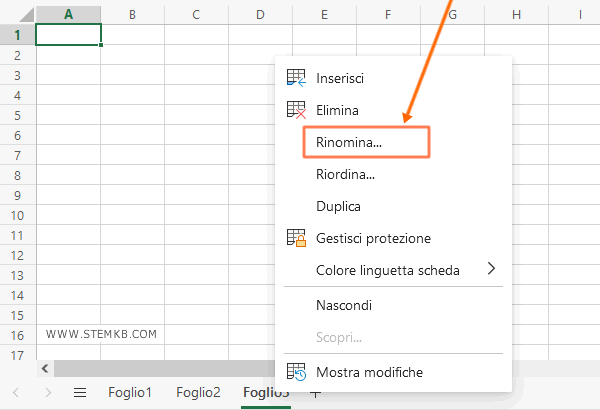Click cell C7

pos(196,155)
